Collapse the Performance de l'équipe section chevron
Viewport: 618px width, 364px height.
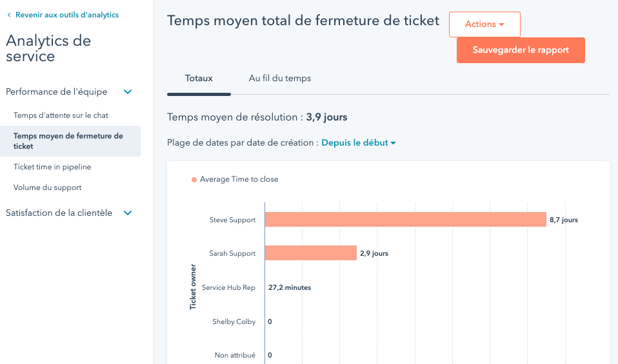click(128, 92)
